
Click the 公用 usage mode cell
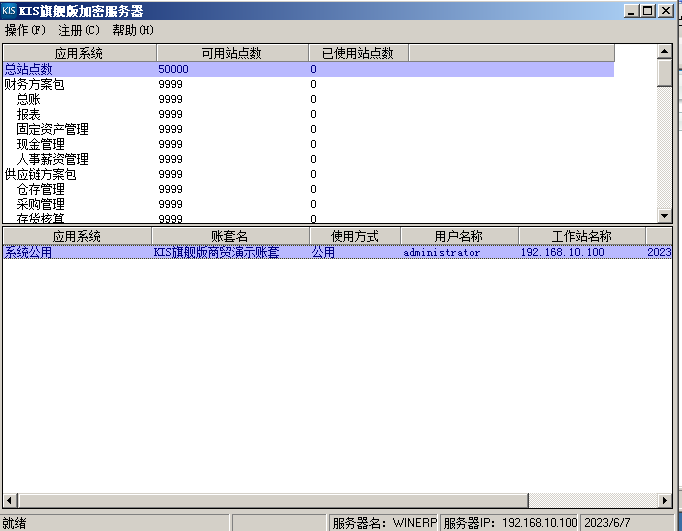[323, 252]
